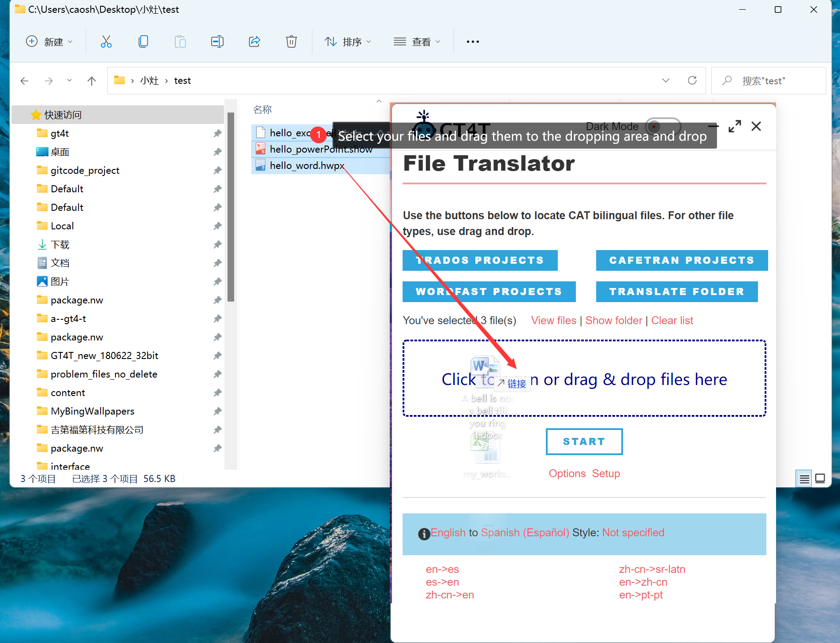Click the search test input box
This screenshot has height=643, width=840.
click(x=776, y=81)
